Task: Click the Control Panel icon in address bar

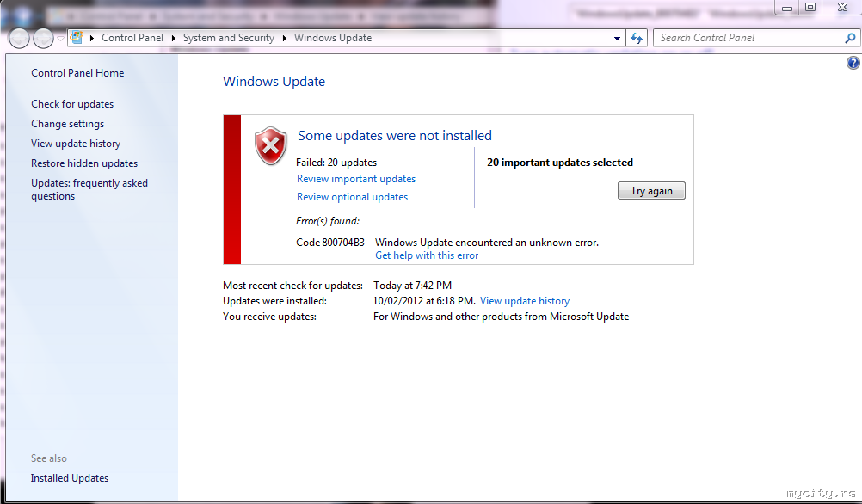Action: tap(77, 37)
